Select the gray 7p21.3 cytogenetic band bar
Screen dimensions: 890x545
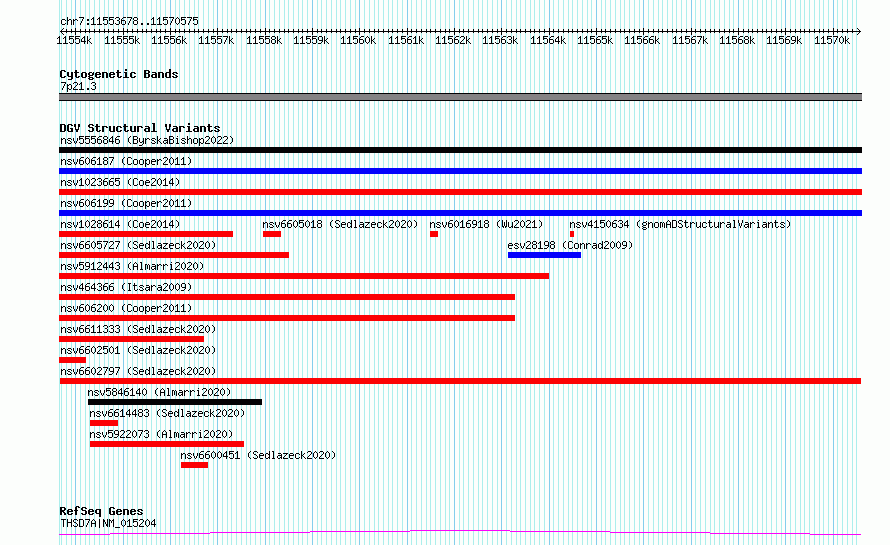pyautogui.click(x=460, y=97)
